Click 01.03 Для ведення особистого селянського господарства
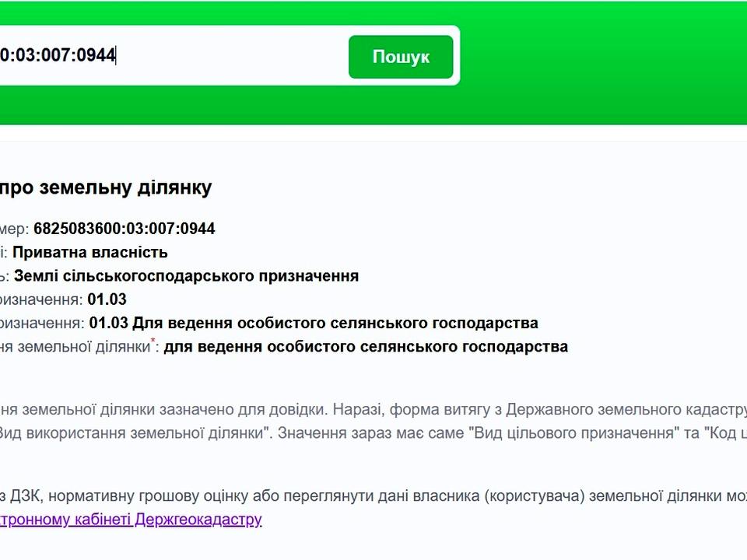Viewport: 747px width, 560px height. coord(314,323)
